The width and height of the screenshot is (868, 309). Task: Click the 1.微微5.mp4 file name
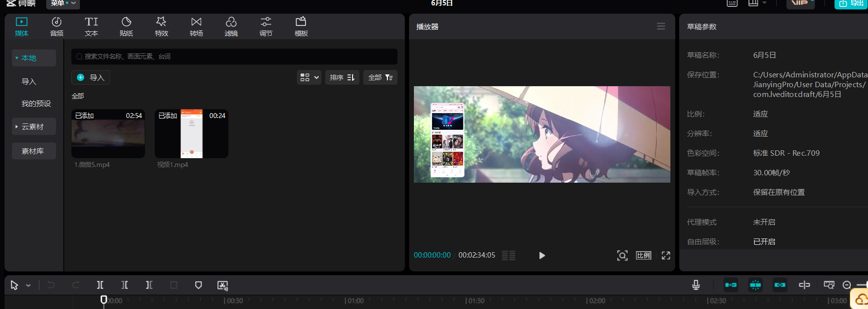pyautogui.click(x=92, y=165)
